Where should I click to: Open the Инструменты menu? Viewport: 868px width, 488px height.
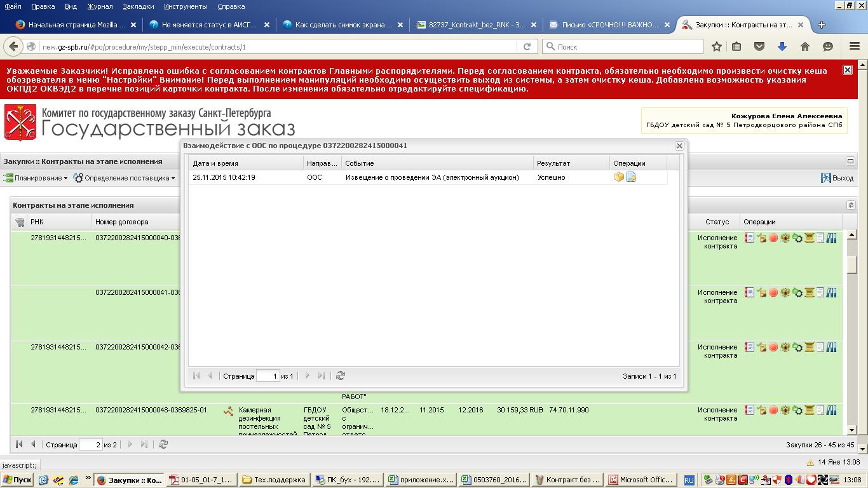186,6
